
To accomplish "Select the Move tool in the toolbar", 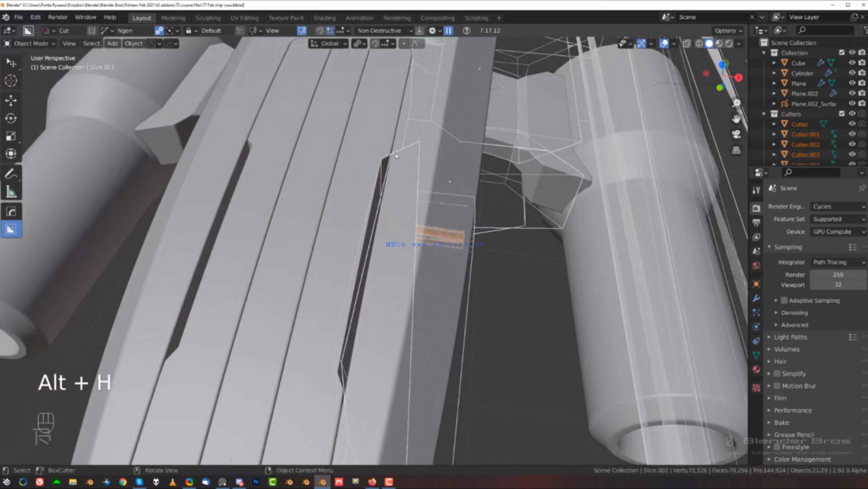I will [x=11, y=100].
